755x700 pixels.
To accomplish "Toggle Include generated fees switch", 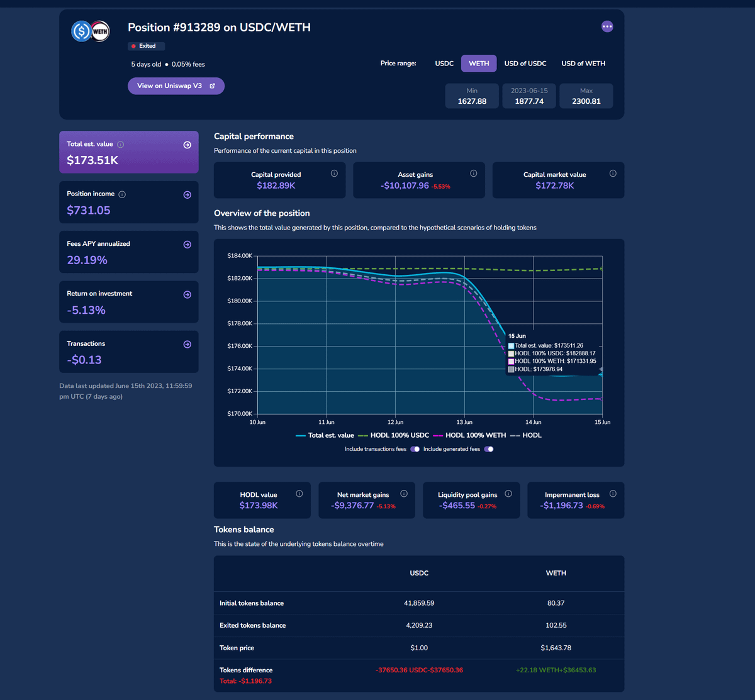I will (489, 449).
